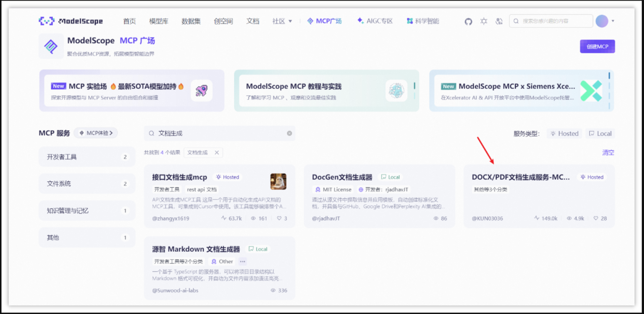The image size is (644, 314).
Task: Click the 清空 link to clear filters
Action: click(x=608, y=153)
